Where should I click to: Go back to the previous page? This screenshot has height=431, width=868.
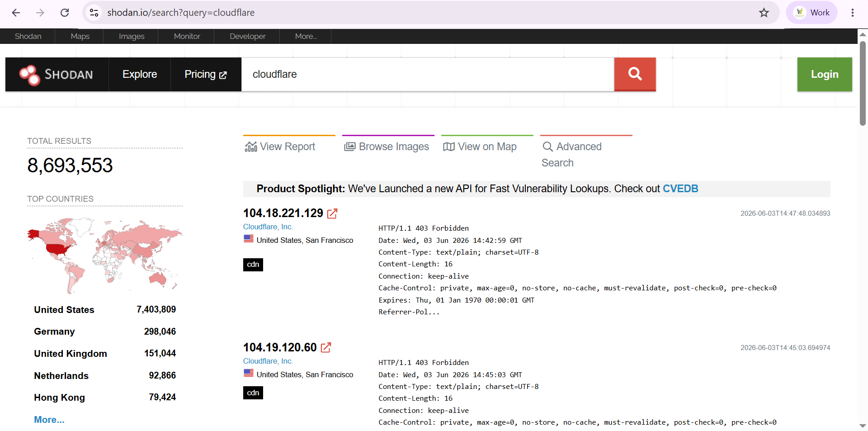[x=16, y=13]
